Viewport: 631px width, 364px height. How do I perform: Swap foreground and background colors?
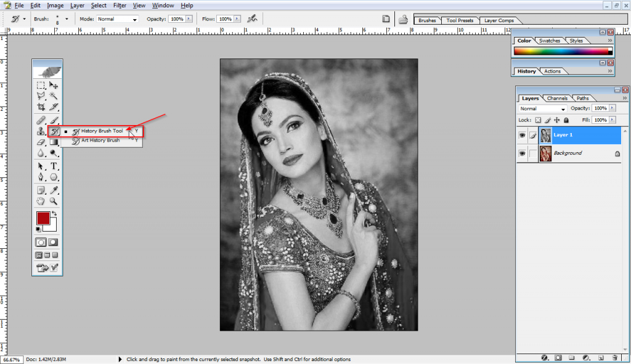(54, 214)
